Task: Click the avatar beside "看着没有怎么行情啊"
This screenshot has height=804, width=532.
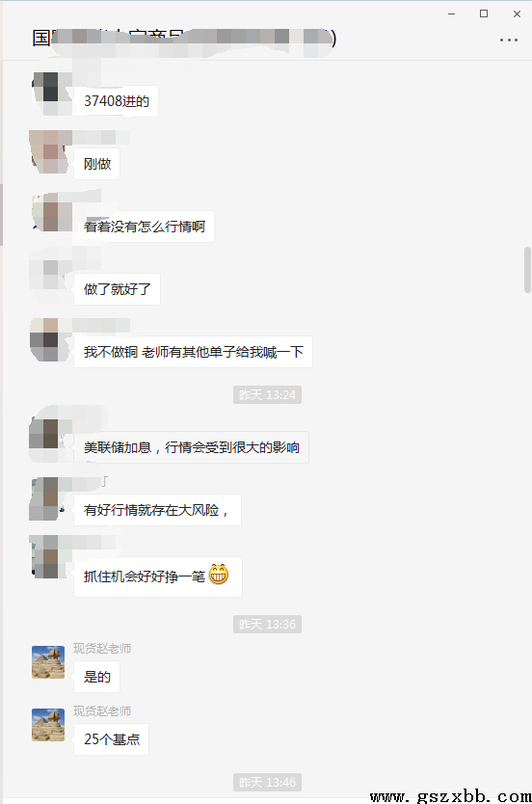Action: (x=51, y=212)
